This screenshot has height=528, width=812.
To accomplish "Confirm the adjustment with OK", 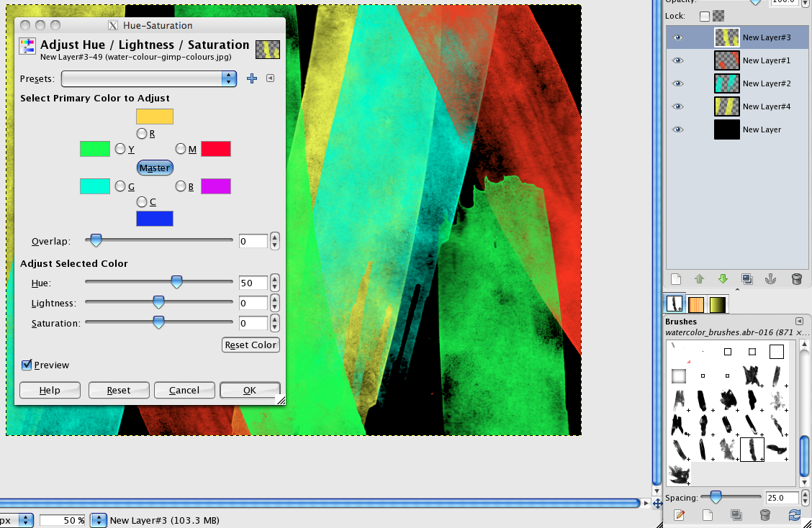I will coord(250,391).
